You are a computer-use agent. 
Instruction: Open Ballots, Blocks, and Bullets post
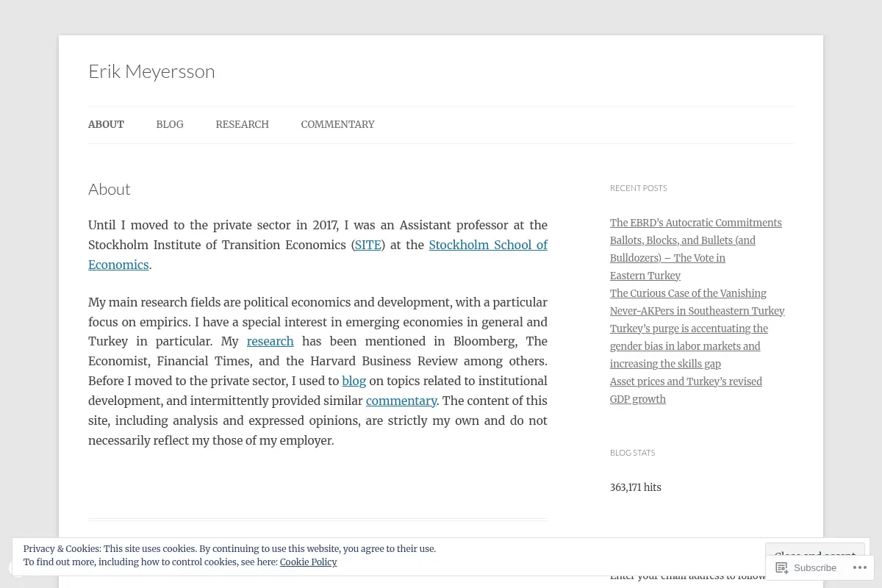[683, 258]
